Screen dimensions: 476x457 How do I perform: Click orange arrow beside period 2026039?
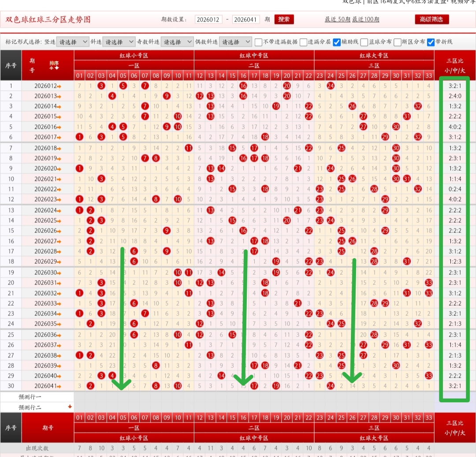click(59, 367)
